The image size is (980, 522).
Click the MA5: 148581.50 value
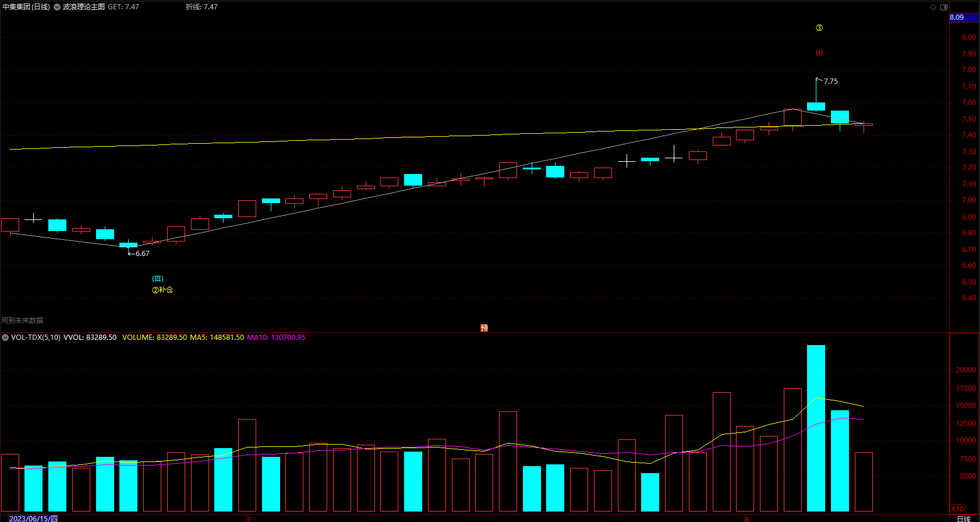coord(217,338)
